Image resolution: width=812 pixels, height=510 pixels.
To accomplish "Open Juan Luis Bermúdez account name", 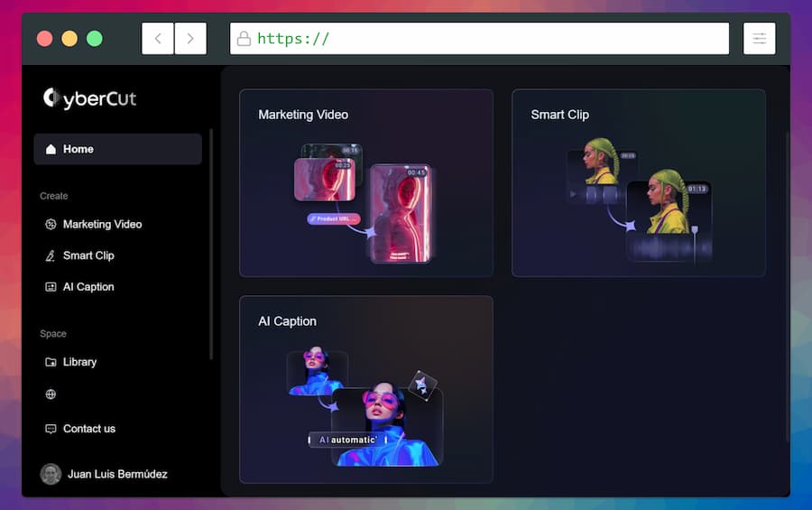I will click(x=117, y=474).
